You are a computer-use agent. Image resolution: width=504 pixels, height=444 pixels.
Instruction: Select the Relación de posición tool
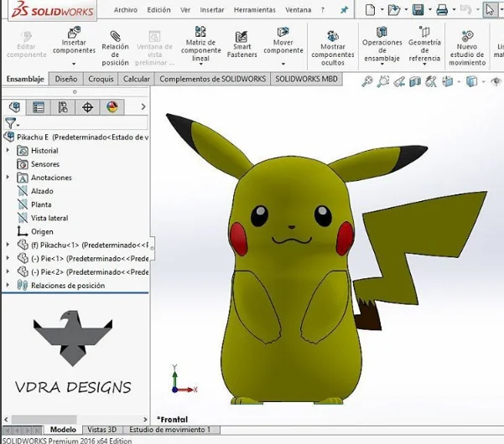point(115,37)
